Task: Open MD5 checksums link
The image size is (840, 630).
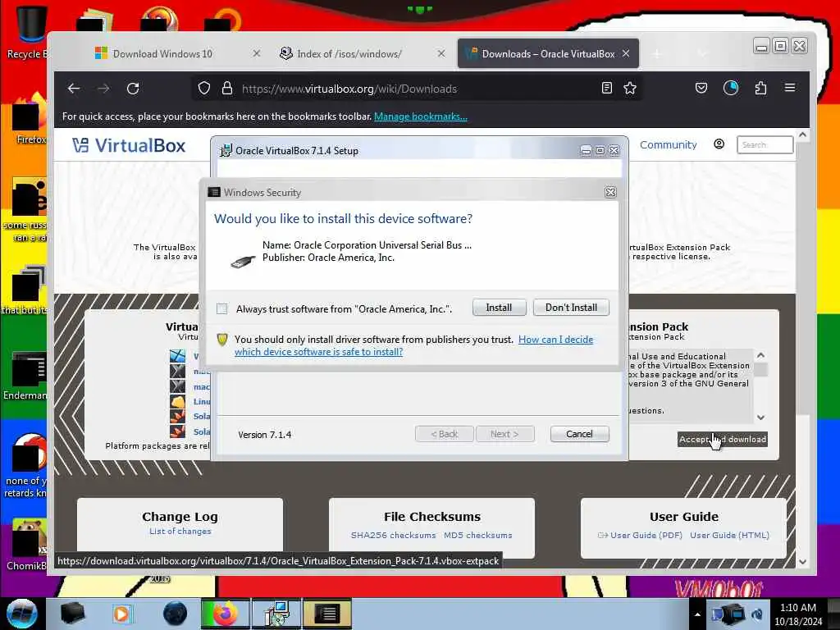Action: point(478,535)
